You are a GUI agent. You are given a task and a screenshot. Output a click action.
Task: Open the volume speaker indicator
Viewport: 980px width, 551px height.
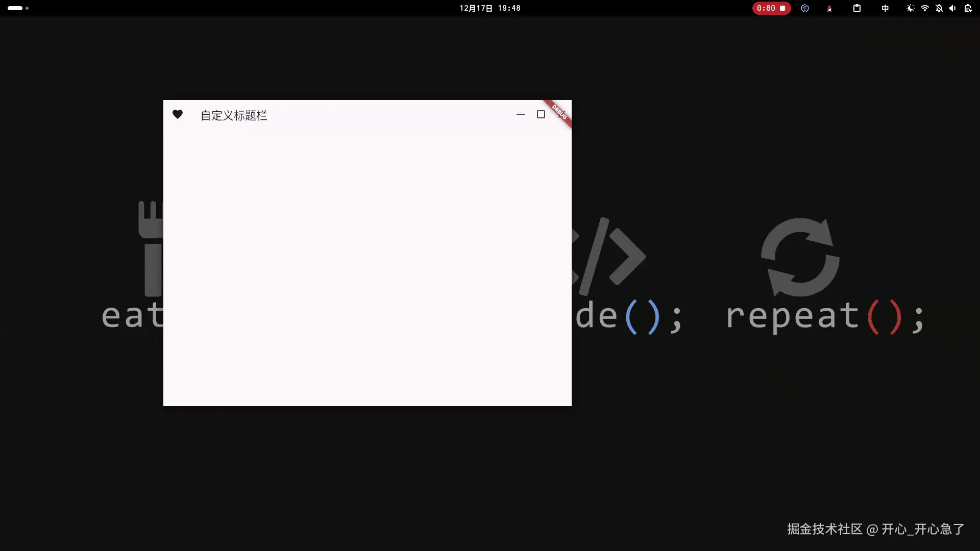952,8
